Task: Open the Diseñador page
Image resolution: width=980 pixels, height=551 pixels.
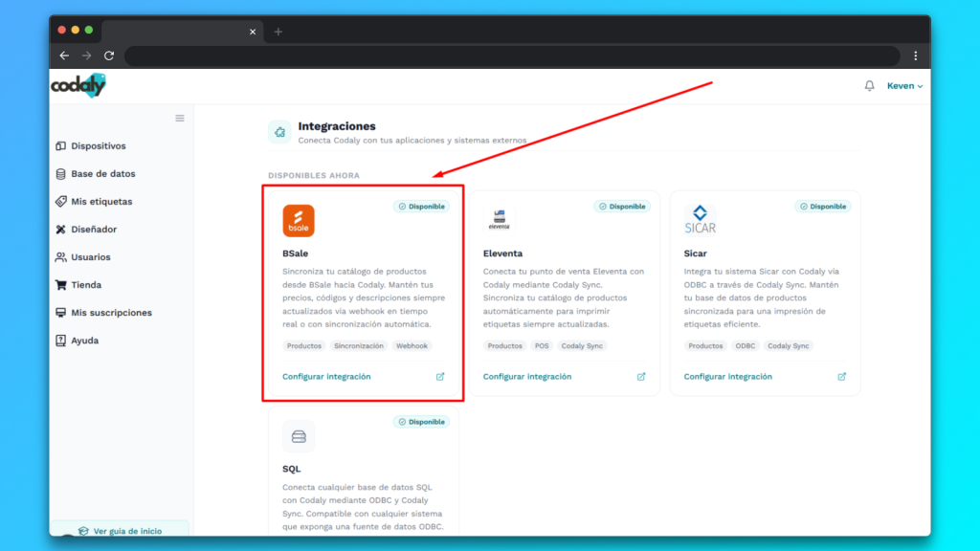Action: [x=94, y=230]
